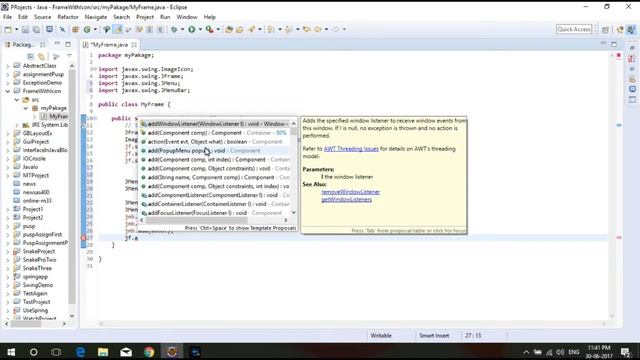
Task: Open the Refactor menu
Action: click(68, 17)
